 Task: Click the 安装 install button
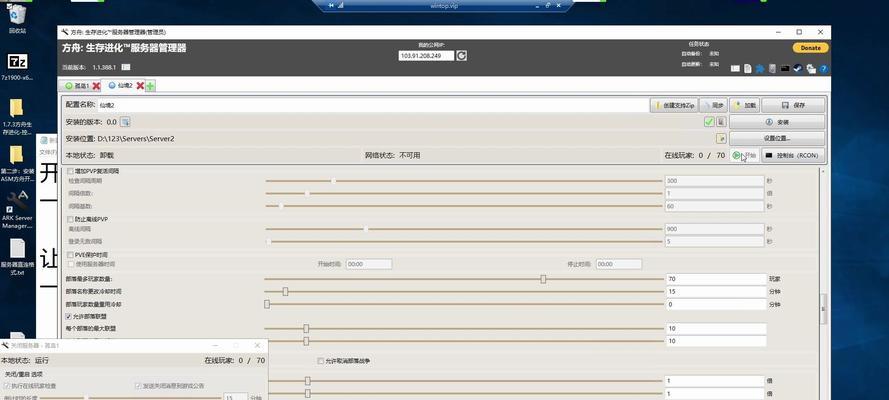click(x=777, y=122)
